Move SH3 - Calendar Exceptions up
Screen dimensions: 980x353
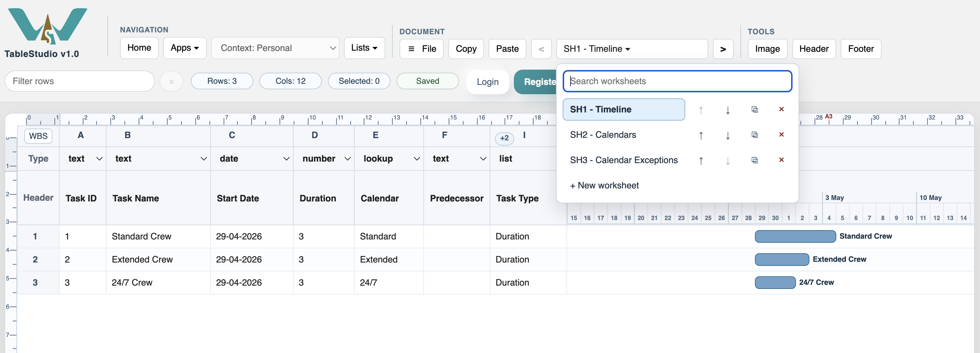701,161
